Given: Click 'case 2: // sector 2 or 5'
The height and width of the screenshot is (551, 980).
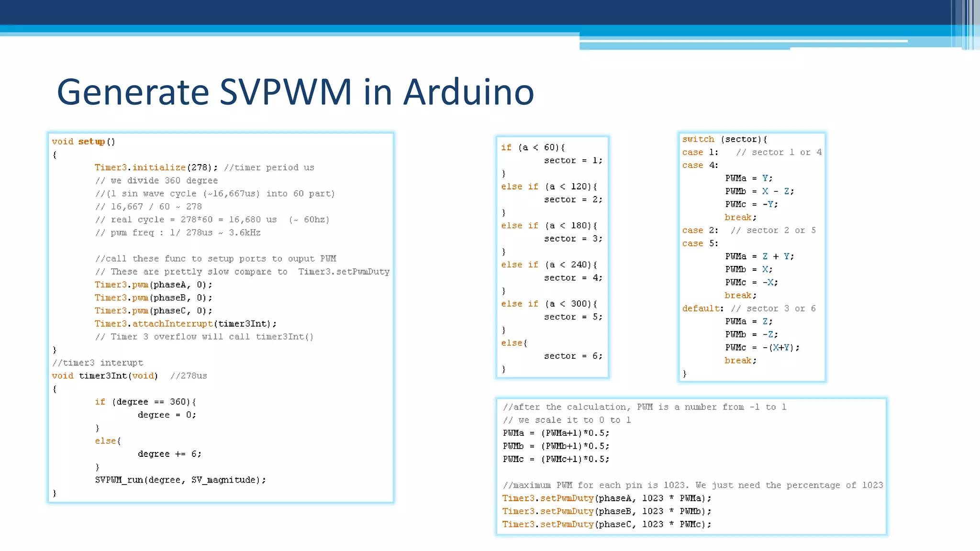Looking at the screenshot, I should tap(748, 231).
